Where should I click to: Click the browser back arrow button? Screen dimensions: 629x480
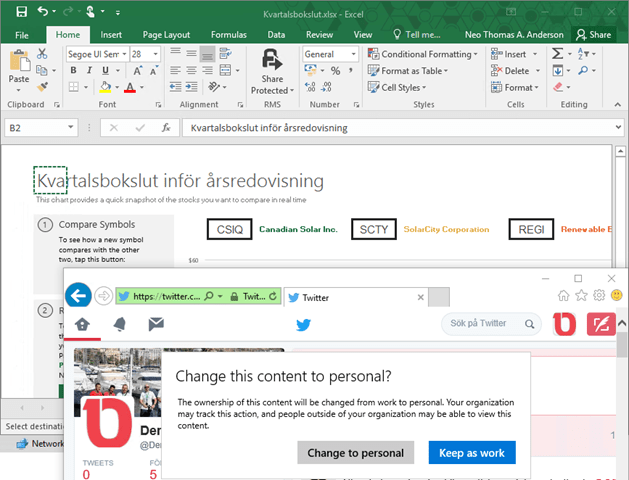tap(78, 296)
